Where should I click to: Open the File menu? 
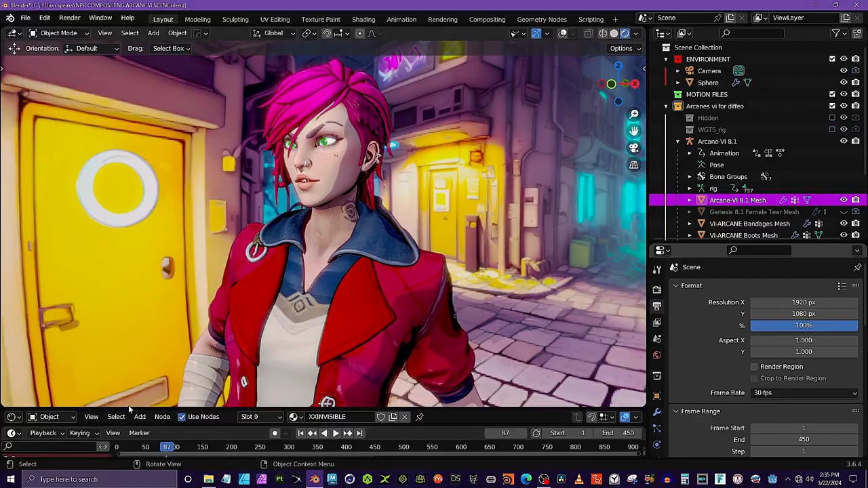25,18
